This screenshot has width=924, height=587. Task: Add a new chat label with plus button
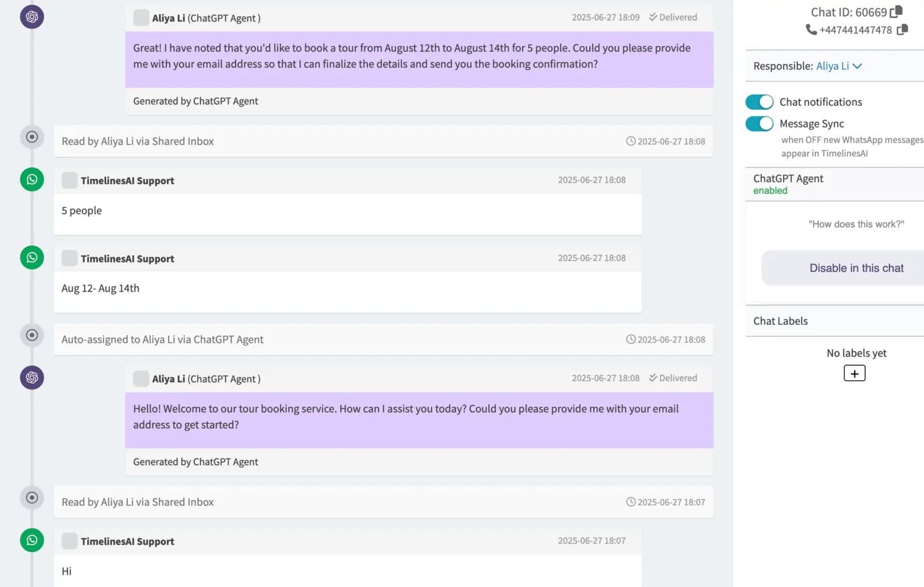854,373
